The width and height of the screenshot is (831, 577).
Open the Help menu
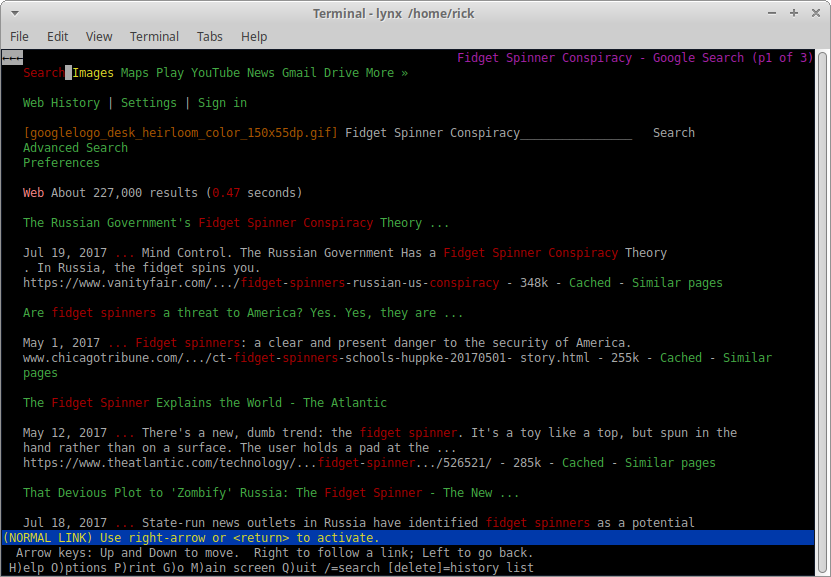tap(254, 36)
